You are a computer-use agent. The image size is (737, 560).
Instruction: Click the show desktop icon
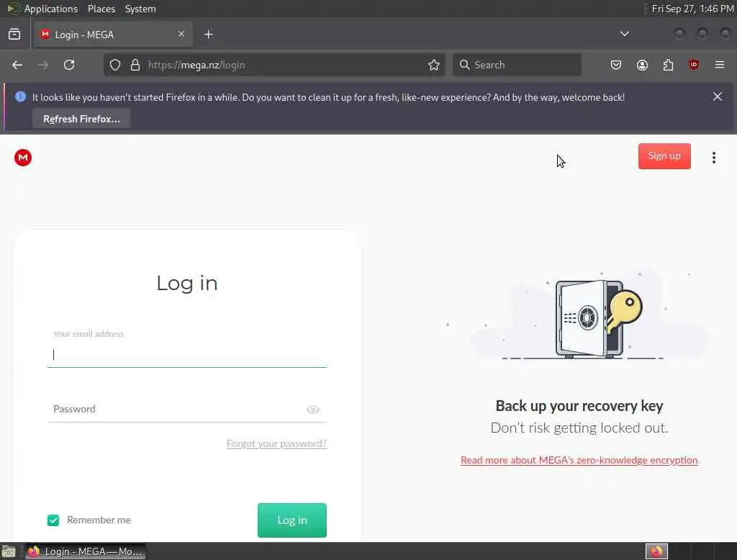[x=9, y=551]
